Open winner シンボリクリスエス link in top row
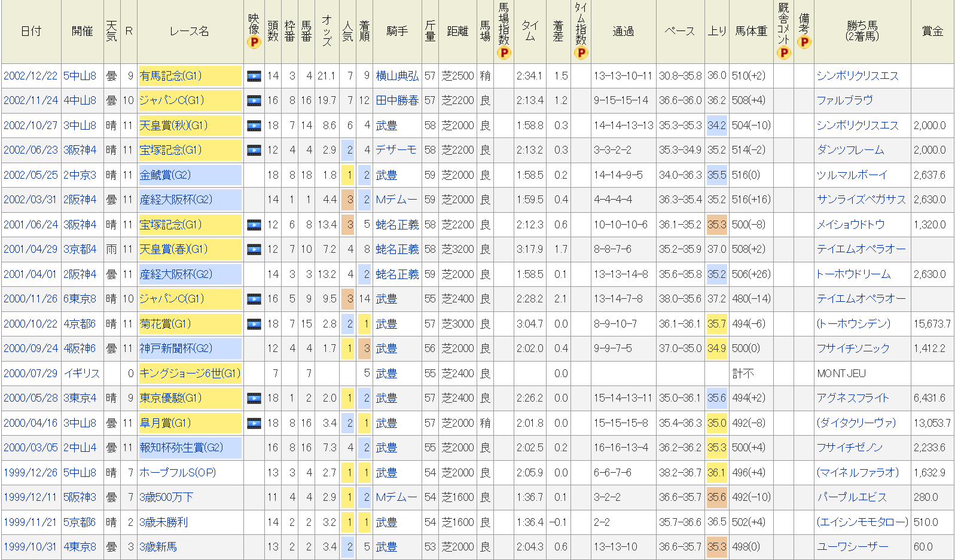Viewport: 955px width, 560px height. (x=858, y=76)
